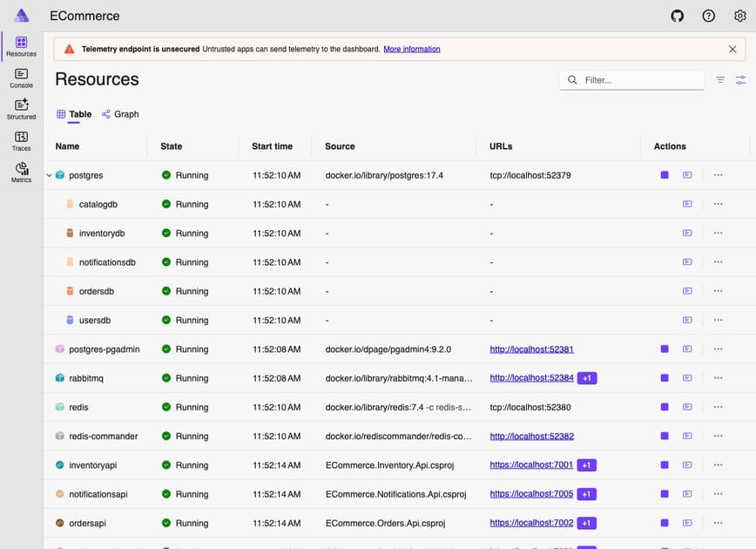The height and width of the screenshot is (549, 756).
Task: View console logs for catalogdb
Action: (x=687, y=204)
